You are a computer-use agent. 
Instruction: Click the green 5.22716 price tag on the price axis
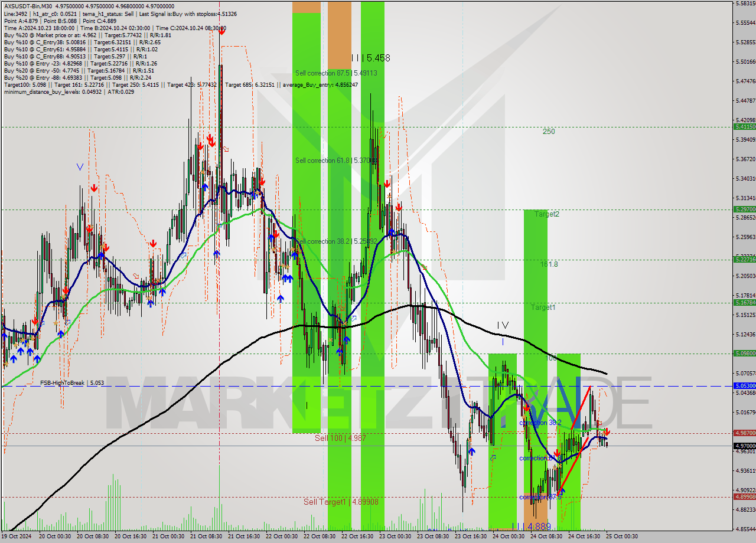[744, 259]
